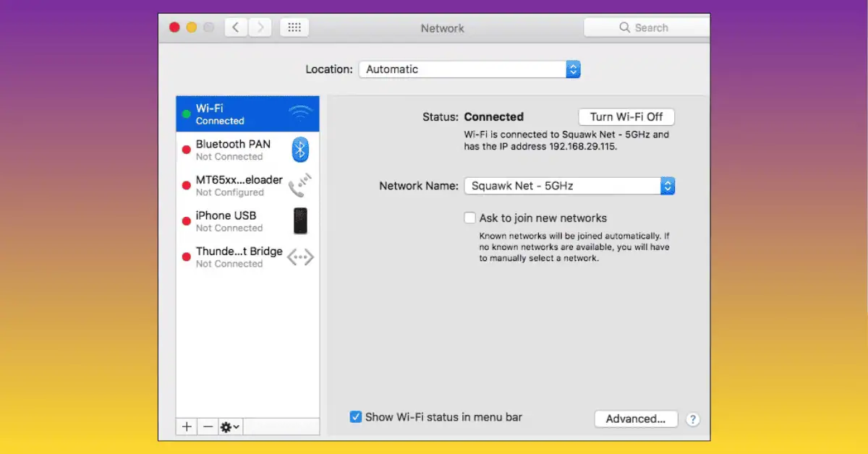Disable Show Wi-Fi status in menu bar

(355, 416)
